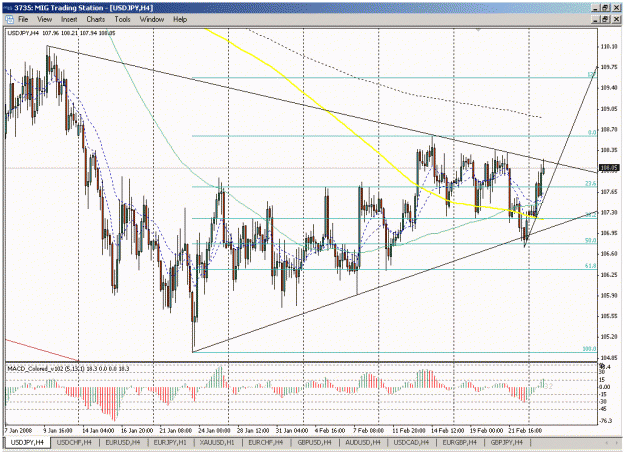Viewport: 625px width, 452px height.
Task: Open the Window menu
Action: click(152, 19)
